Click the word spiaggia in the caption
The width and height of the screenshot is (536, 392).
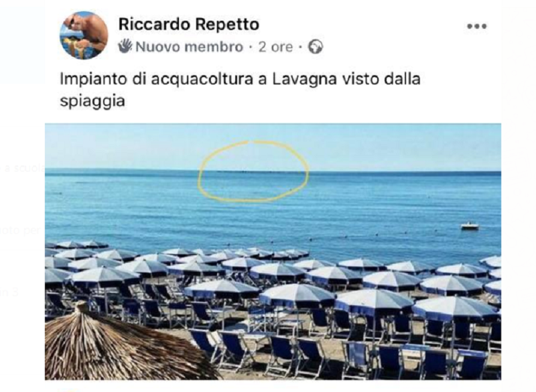coord(92,101)
